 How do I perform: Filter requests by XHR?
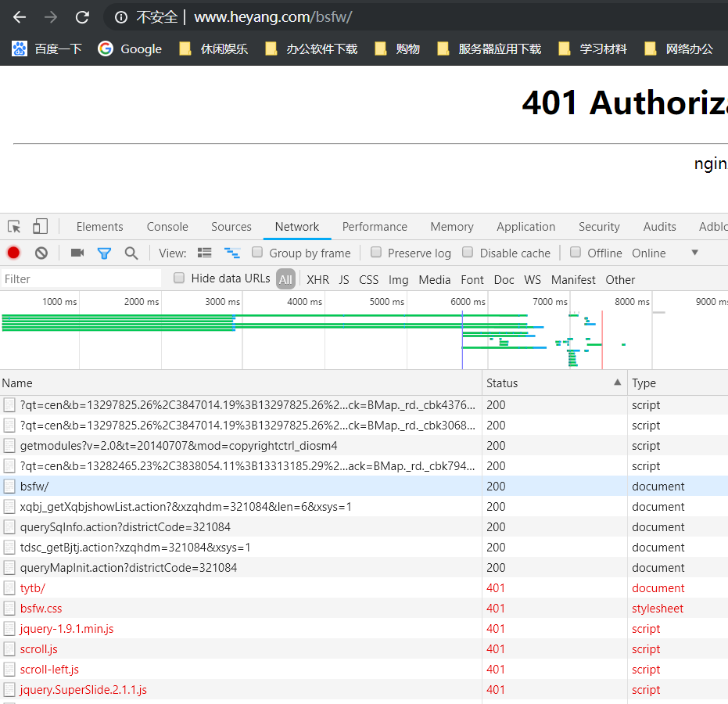tap(318, 279)
